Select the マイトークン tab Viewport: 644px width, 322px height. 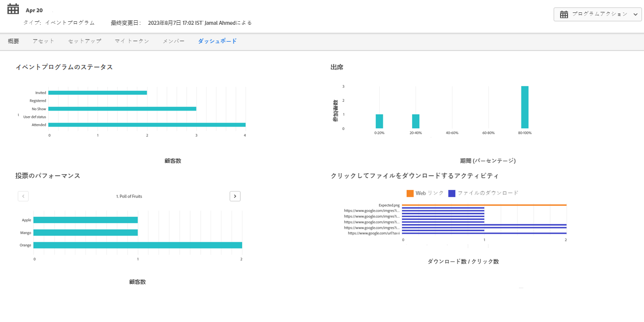pos(132,41)
